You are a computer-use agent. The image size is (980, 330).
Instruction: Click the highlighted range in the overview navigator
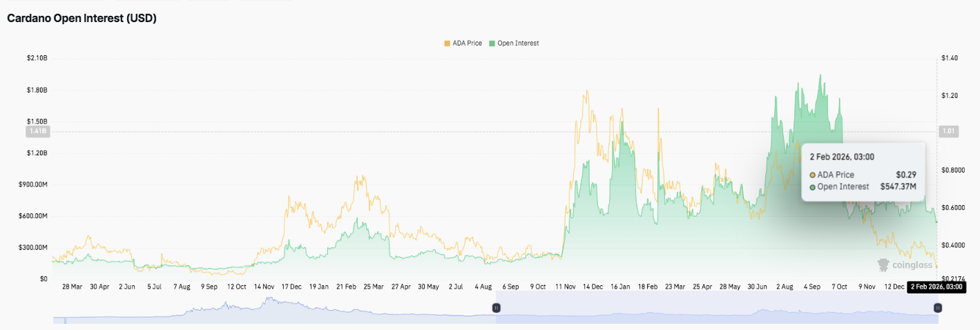[x=715, y=308]
